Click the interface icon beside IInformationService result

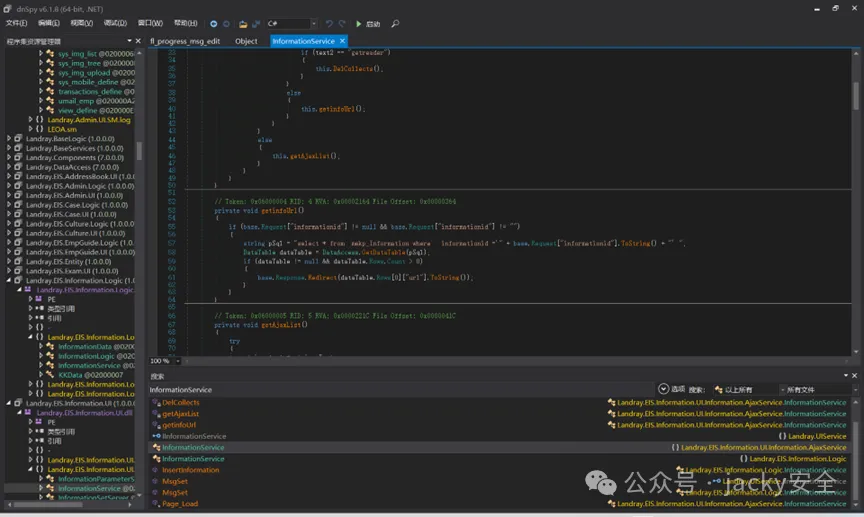coord(156,436)
